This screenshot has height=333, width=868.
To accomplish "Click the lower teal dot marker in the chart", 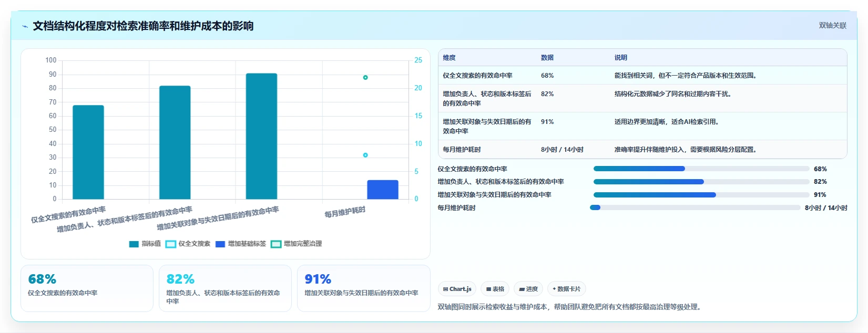I will point(365,155).
